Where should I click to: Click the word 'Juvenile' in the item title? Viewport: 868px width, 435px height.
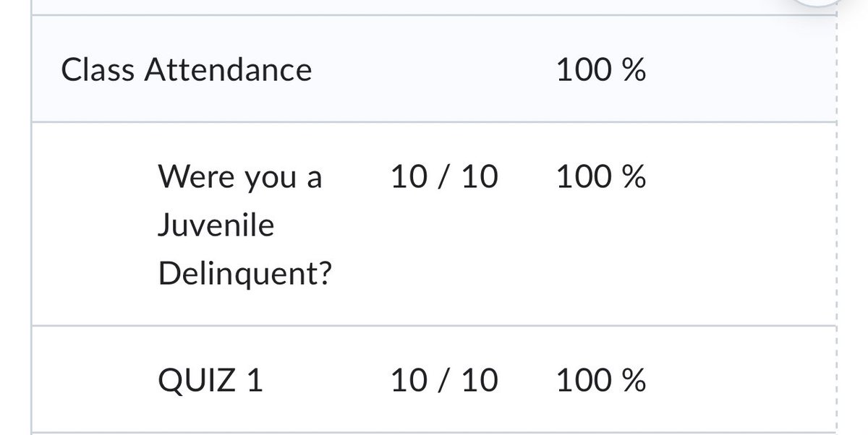(x=216, y=226)
